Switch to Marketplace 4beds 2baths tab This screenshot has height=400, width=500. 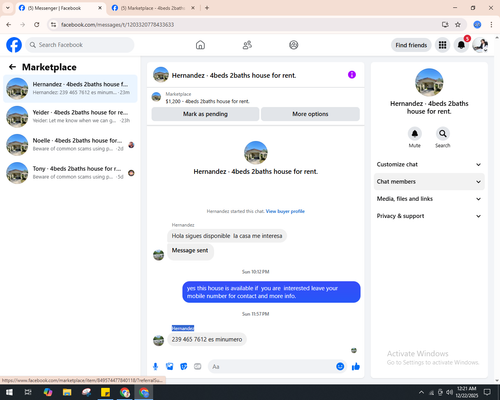[153, 8]
